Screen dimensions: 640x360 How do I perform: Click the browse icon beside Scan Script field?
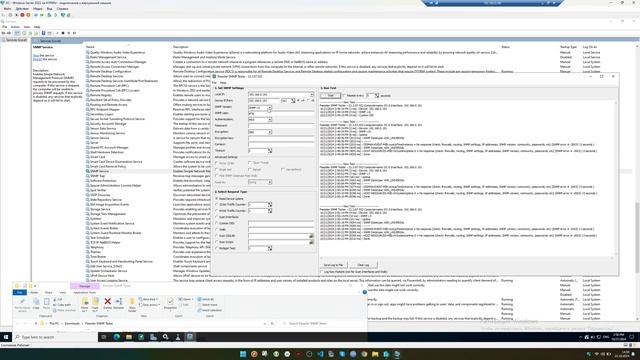pyautogui.click(x=311, y=242)
